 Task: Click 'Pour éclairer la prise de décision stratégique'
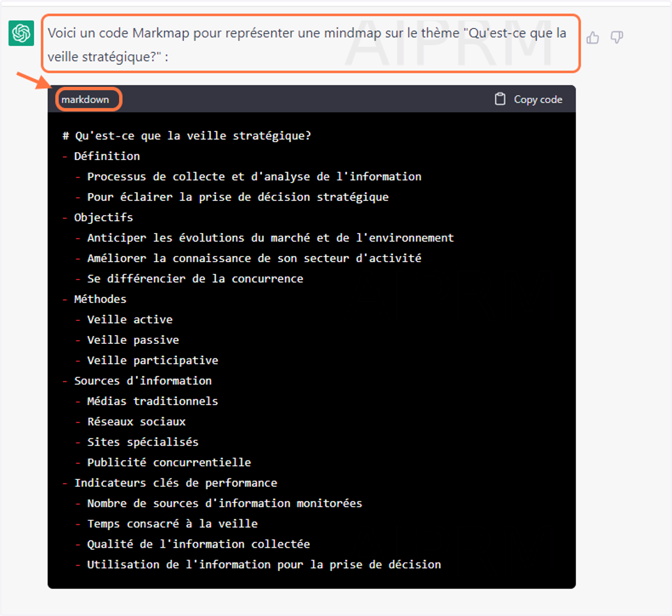(x=238, y=197)
